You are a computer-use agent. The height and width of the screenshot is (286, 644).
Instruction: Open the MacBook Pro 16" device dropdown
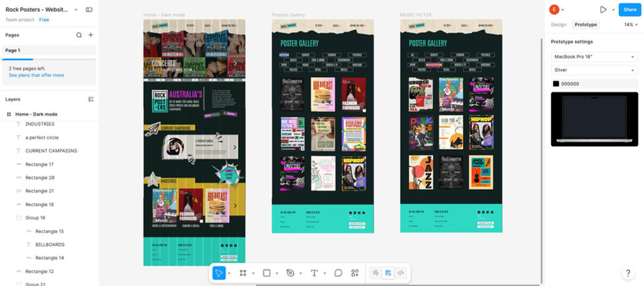tap(594, 57)
